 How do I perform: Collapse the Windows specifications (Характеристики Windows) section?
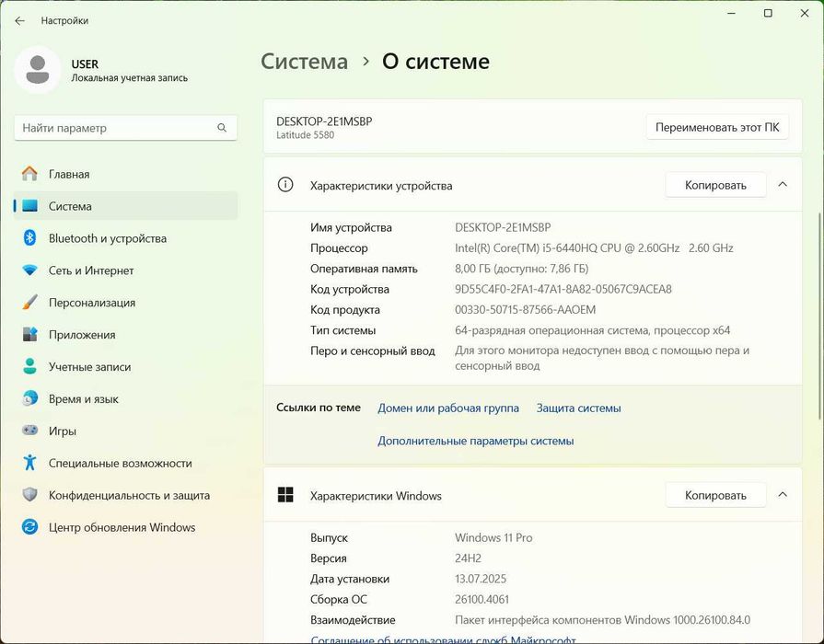tap(783, 495)
